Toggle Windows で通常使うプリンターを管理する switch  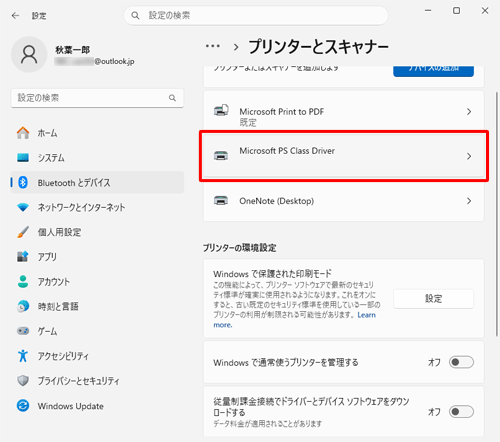pos(461,362)
